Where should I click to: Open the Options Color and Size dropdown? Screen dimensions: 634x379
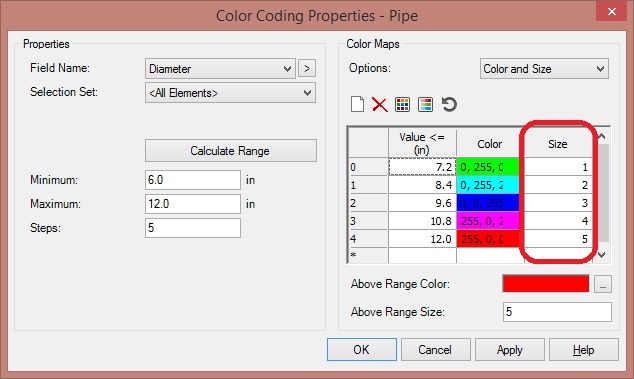pyautogui.click(x=544, y=69)
